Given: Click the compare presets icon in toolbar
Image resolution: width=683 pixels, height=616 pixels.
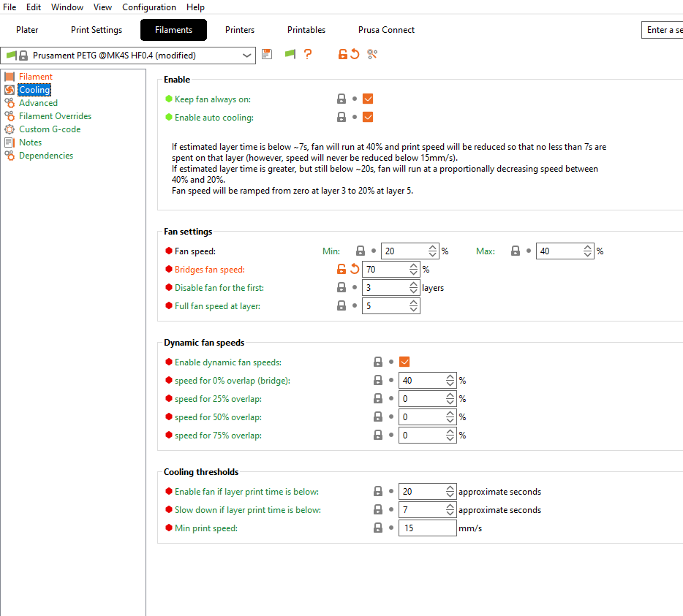Looking at the screenshot, I should coord(372,54).
